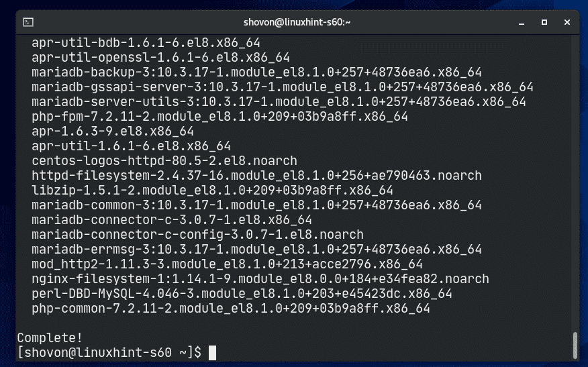This screenshot has height=367, width=588.
Task: Click the vertical scrollbar thumb
Action: point(575,345)
